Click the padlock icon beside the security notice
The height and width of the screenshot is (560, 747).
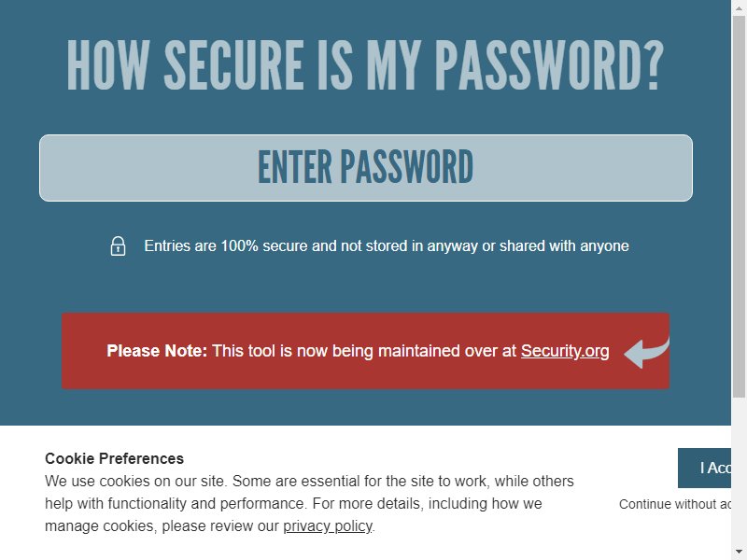(119, 246)
